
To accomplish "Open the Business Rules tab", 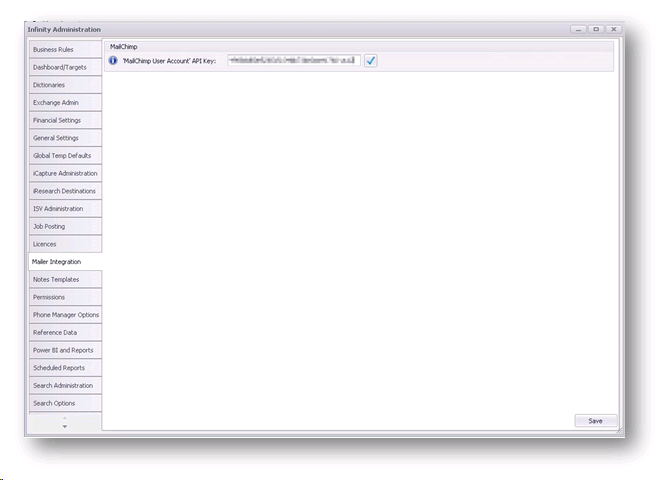I will click(65, 49).
